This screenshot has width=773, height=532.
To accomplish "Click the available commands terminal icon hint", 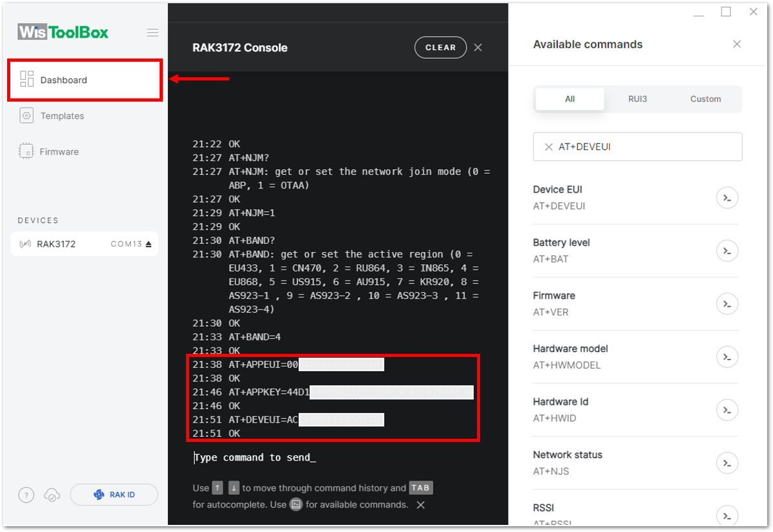I will 296,504.
